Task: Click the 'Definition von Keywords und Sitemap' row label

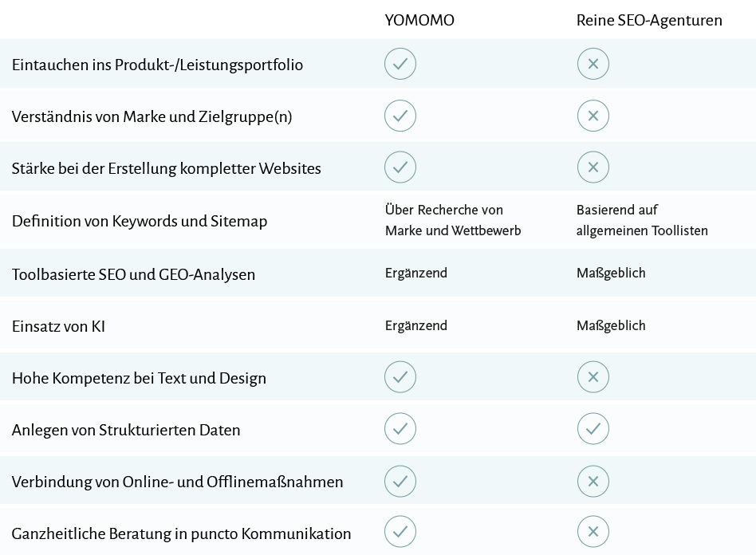Action: [140, 221]
